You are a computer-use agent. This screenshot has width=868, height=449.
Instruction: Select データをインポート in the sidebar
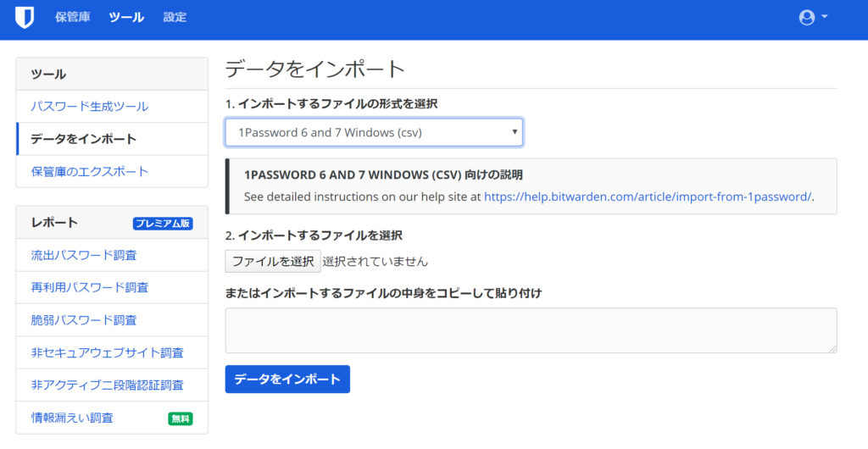112,139
